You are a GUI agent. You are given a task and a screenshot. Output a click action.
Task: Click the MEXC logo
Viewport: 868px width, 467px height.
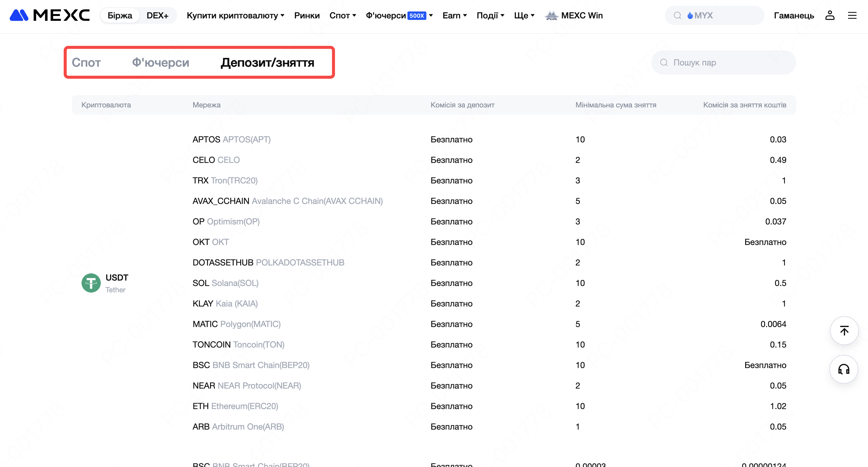(x=49, y=15)
